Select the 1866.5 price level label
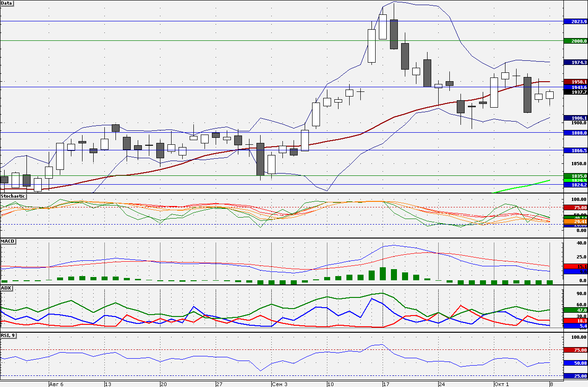 pyautogui.click(x=575, y=150)
